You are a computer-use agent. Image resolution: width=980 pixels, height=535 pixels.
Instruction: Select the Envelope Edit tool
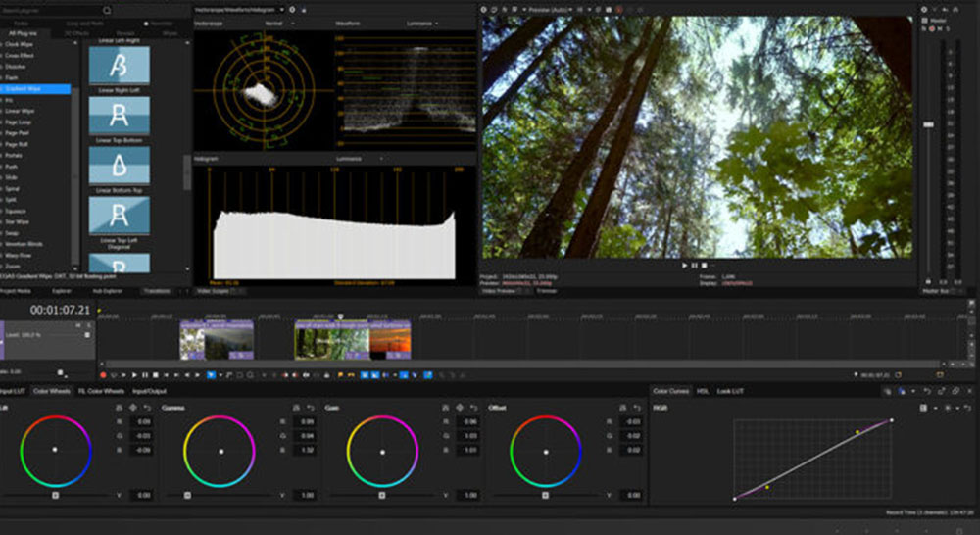(x=229, y=375)
